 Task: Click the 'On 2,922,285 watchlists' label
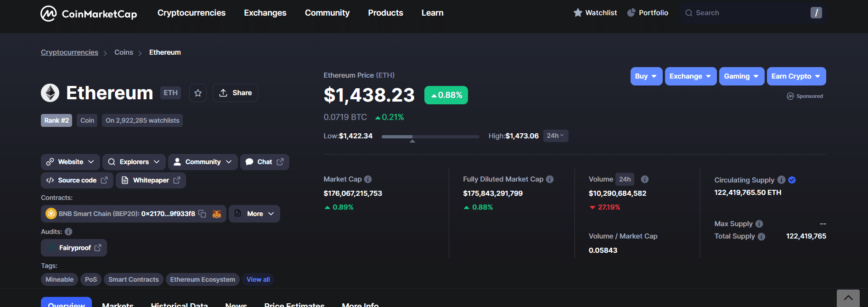(142, 120)
